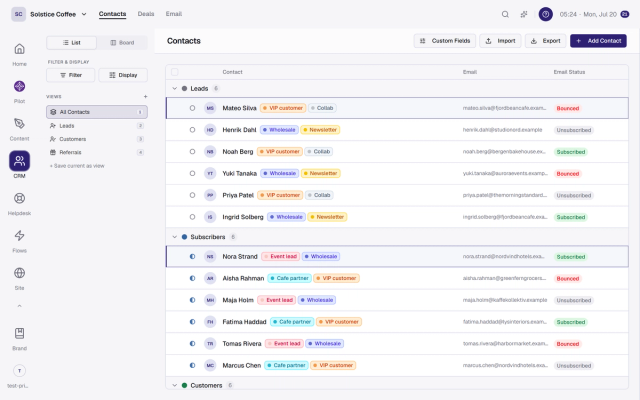The image size is (640, 400).
Task: Open the Brand section icon
Action: [x=19, y=333]
